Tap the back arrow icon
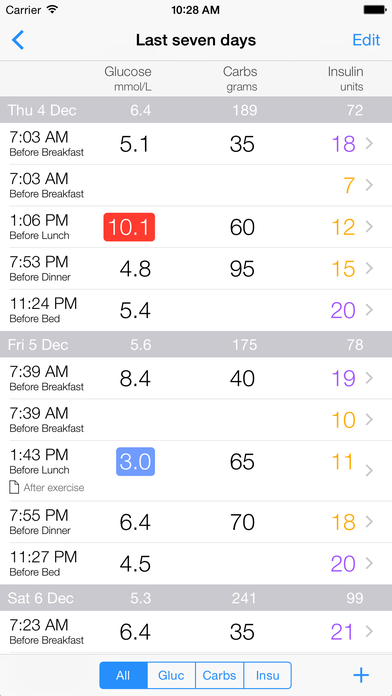This screenshot has width=392, height=696. [18, 40]
